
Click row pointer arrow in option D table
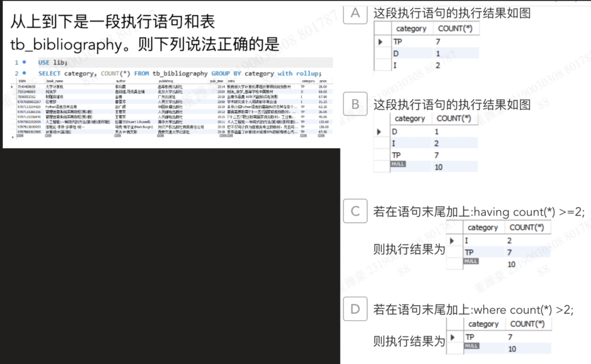(x=453, y=337)
